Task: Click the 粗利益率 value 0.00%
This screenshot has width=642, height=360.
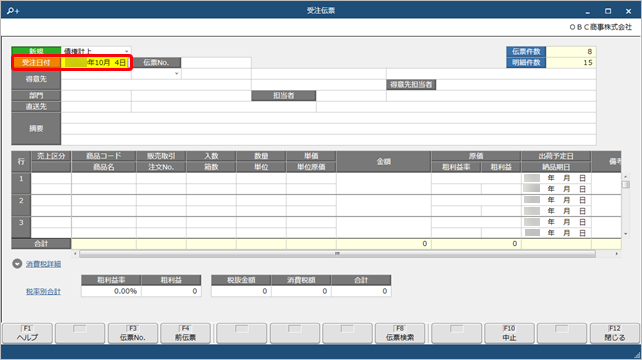Action: pos(111,291)
